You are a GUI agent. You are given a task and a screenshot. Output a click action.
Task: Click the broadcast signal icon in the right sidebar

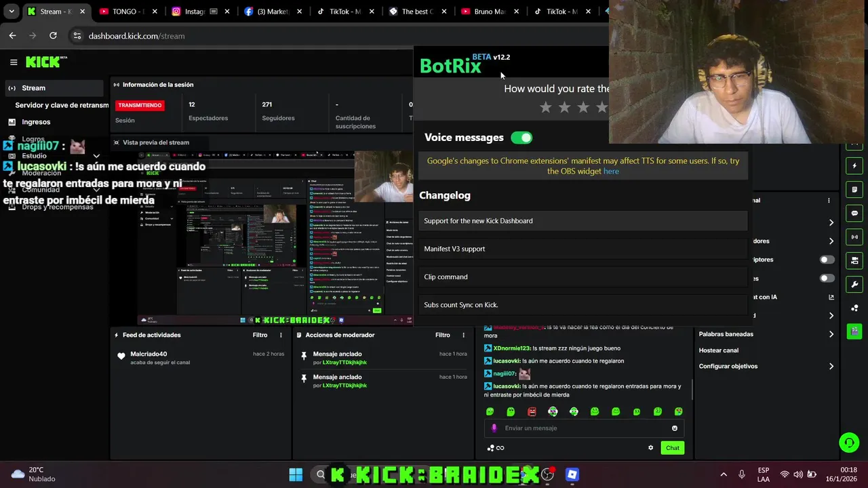(854, 237)
